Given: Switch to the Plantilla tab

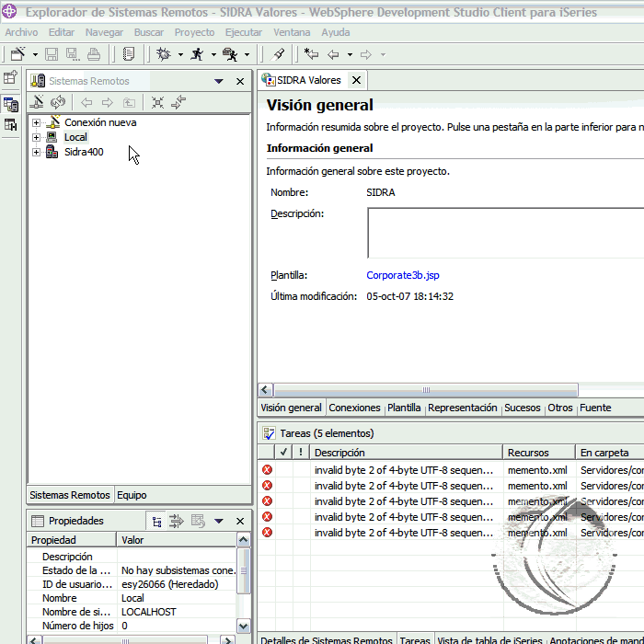Looking at the screenshot, I should pos(404,408).
